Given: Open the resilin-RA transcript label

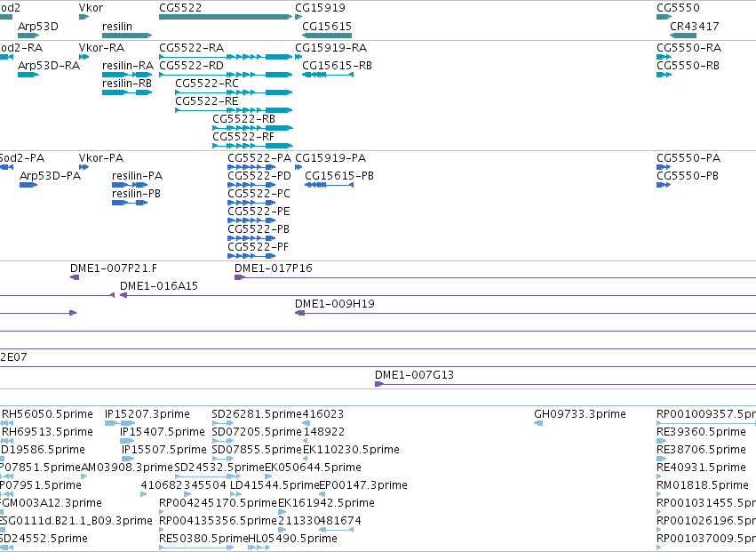Looking at the screenshot, I should point(128,65).
